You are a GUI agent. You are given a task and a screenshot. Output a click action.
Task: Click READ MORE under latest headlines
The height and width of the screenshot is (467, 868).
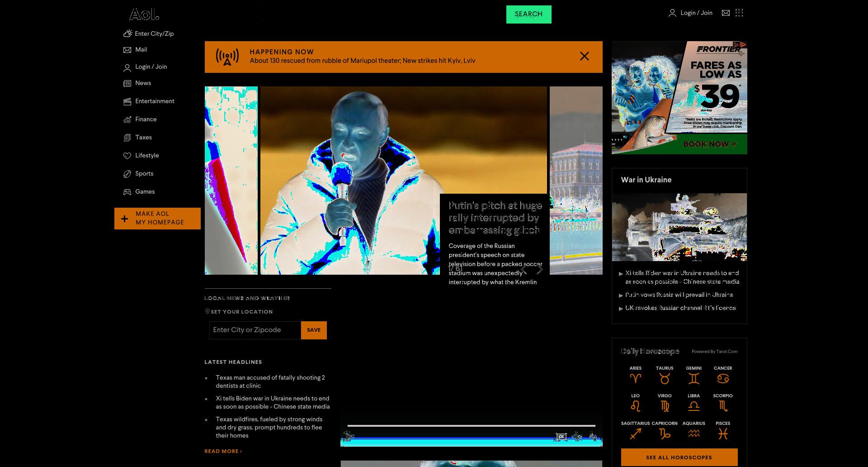223,451
